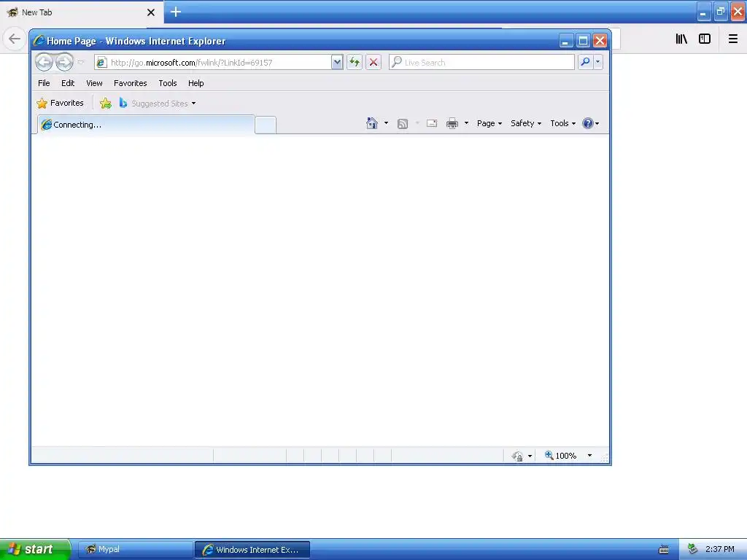Image resolution: width=747 pixels, height=560 pixels.
Task: Click the Internet Explorer address bar URL
Action: [191, 63]
